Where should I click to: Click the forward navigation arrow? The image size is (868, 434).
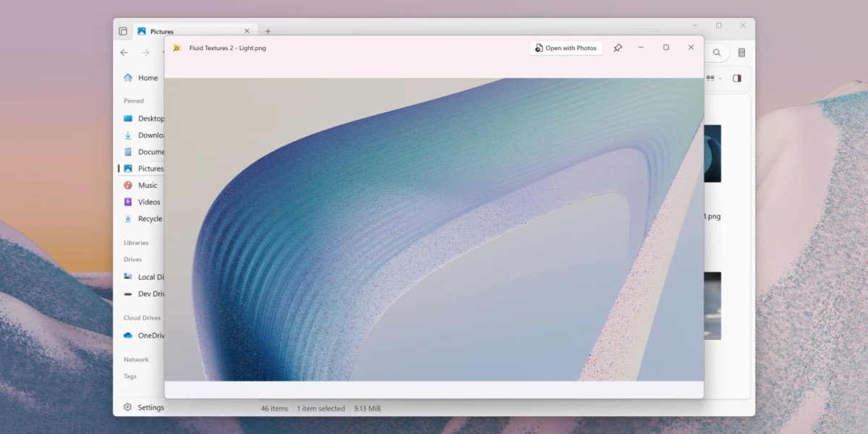(x=145, y=53)
